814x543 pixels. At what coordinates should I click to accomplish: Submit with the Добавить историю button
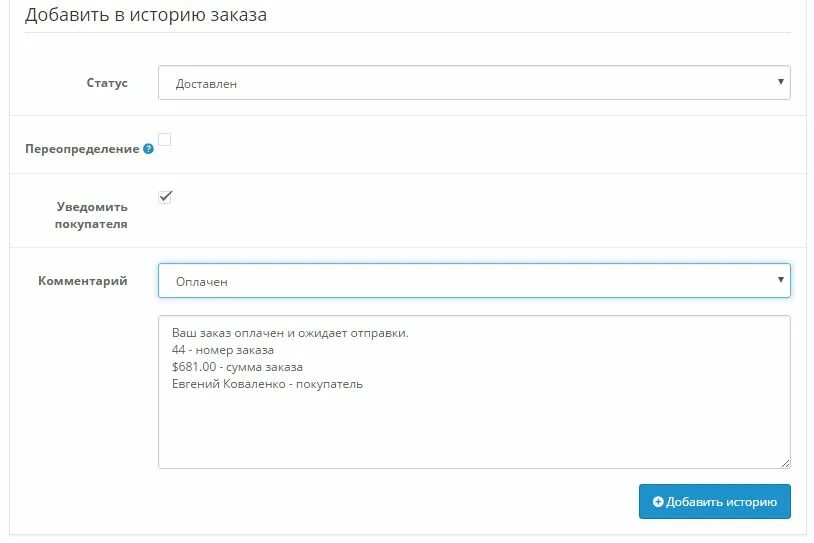point(715,501)
